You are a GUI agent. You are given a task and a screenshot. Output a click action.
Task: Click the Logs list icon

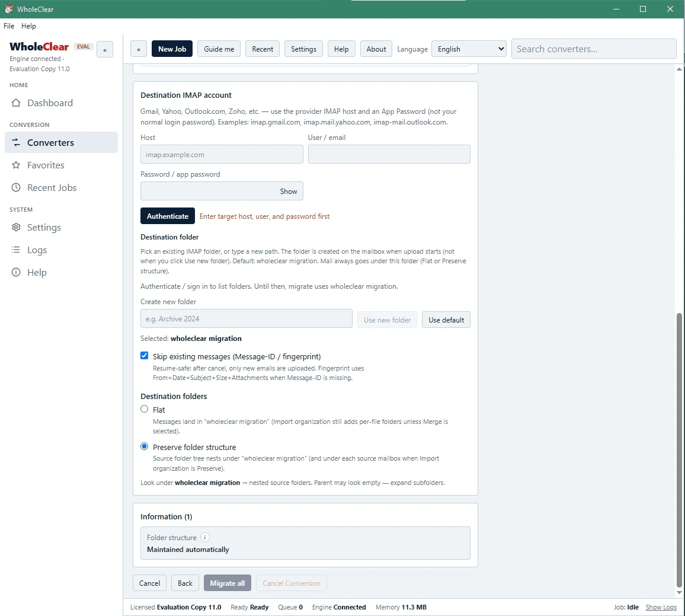click(x=16, y=250)
